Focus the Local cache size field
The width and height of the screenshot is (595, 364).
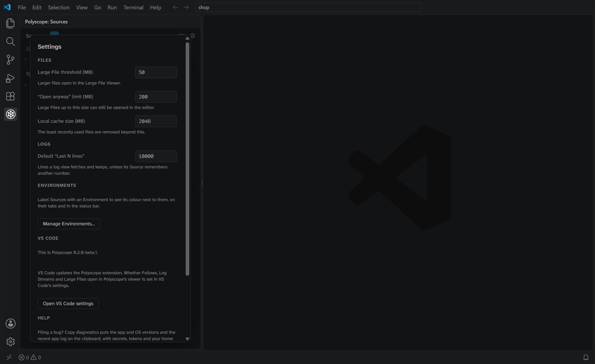coord(156,121)
